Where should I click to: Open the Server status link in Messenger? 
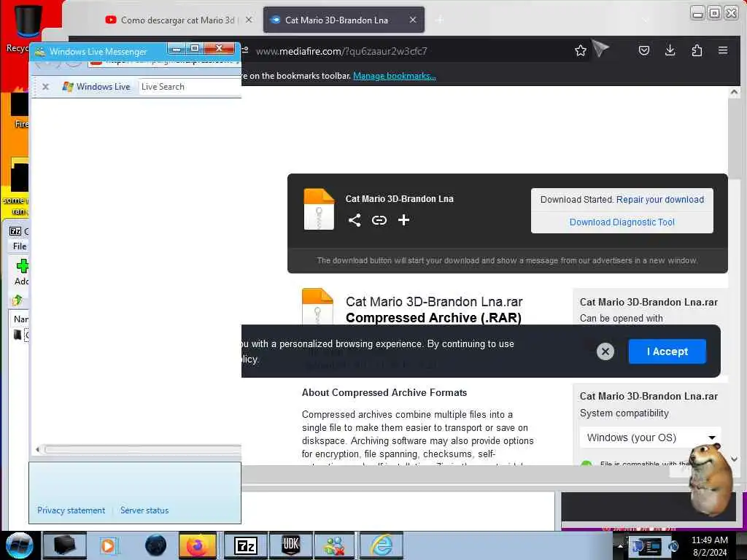[144, 510]
